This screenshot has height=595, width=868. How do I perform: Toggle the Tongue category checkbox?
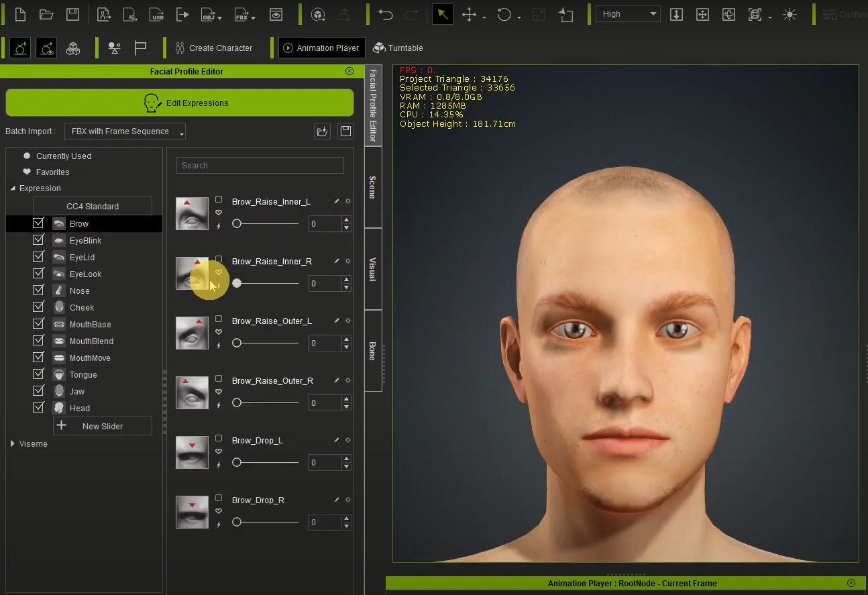pos(38,374)
